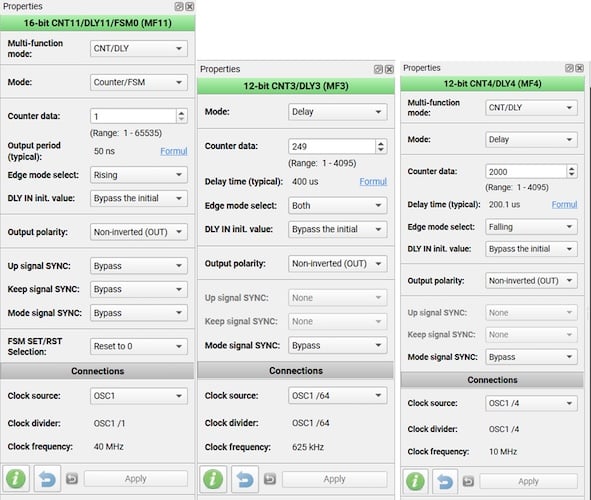
Task: Click Apply button in MF11 panel
Action: coord(136,479)
